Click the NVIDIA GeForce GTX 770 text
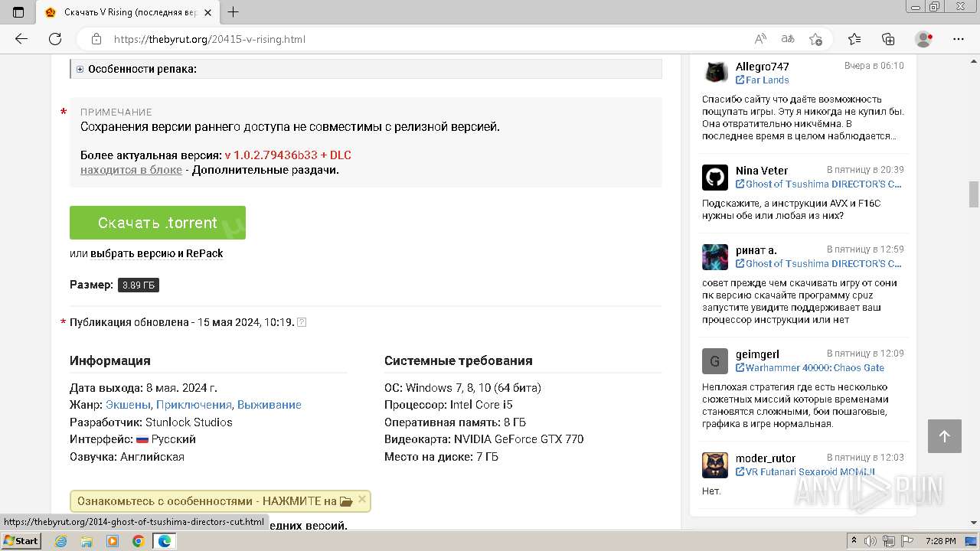980x551 pixels. tap(519, 439)
